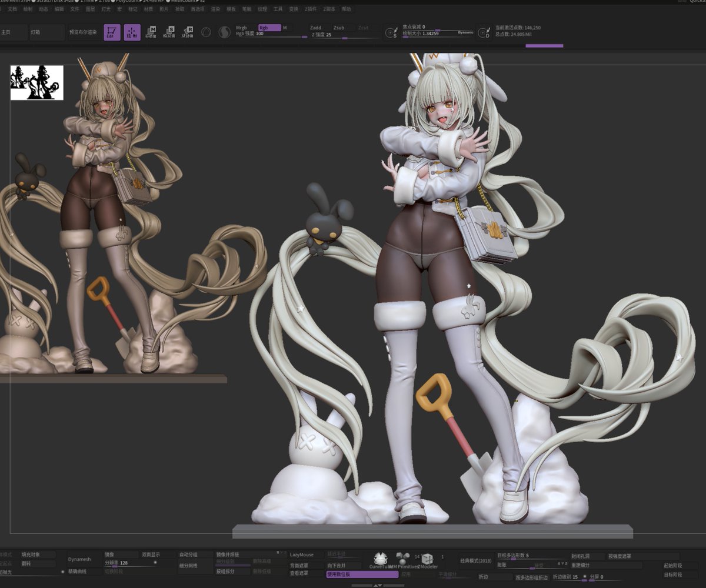Select the IMM Primitives brush icon

pyautogui.click(x=403, y=560)
